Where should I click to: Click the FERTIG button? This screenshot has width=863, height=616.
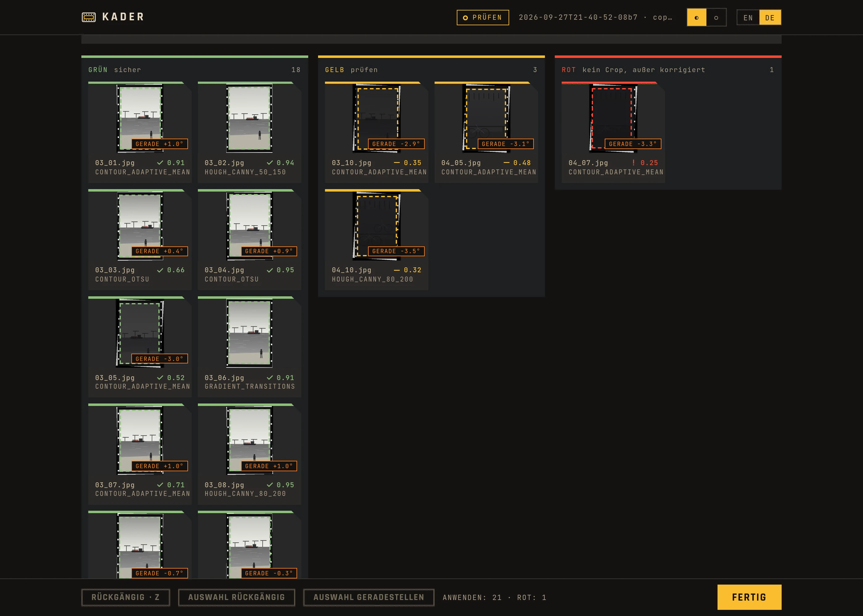(749, 597)
